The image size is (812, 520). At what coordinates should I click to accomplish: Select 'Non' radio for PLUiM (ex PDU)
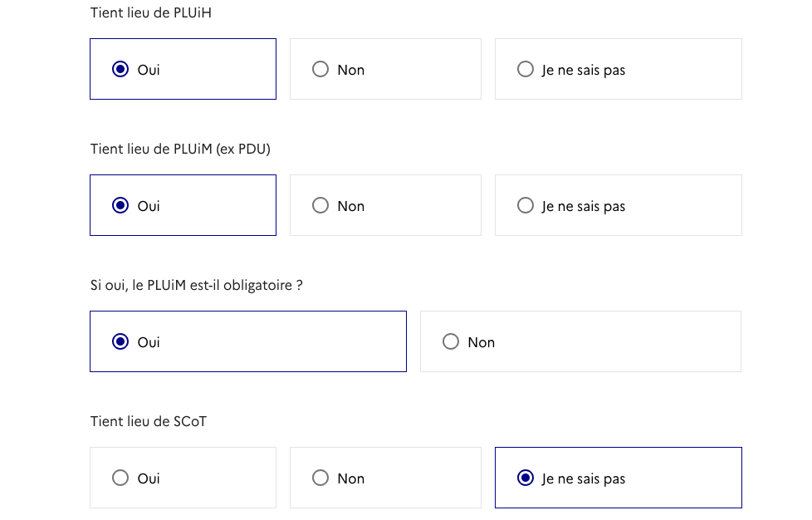pos(320,206)
